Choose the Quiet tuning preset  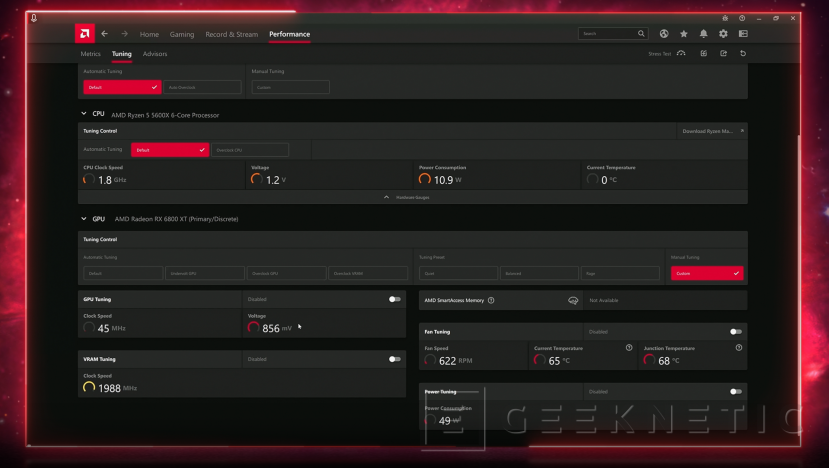tap(458, 273)
